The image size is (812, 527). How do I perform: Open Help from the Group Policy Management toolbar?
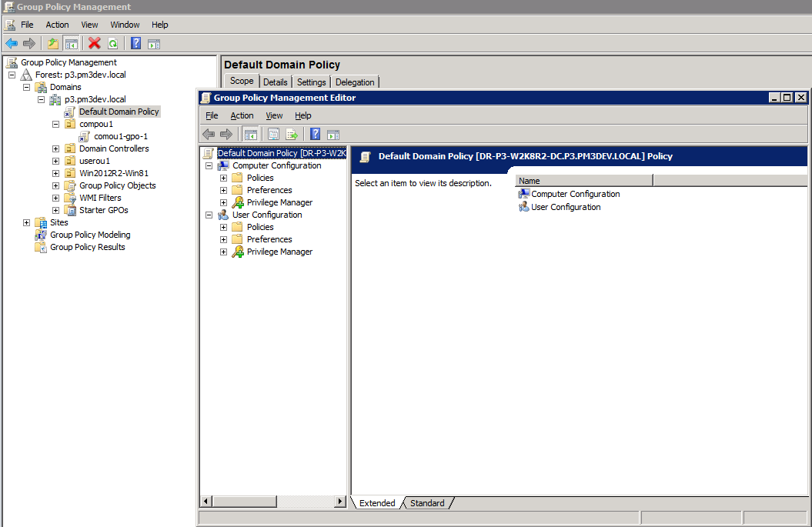coord(135,44)
